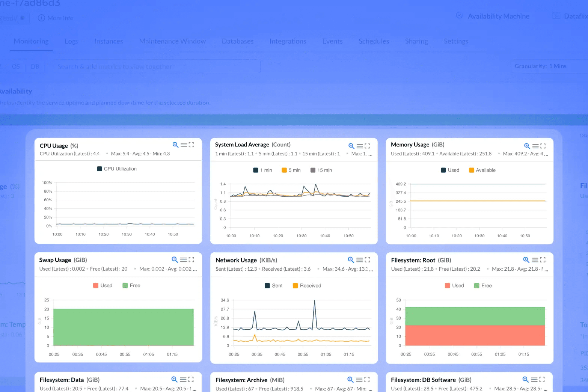Zoom into Filesystem: Archive chart

pyautogui.click(x=351, y=380)
